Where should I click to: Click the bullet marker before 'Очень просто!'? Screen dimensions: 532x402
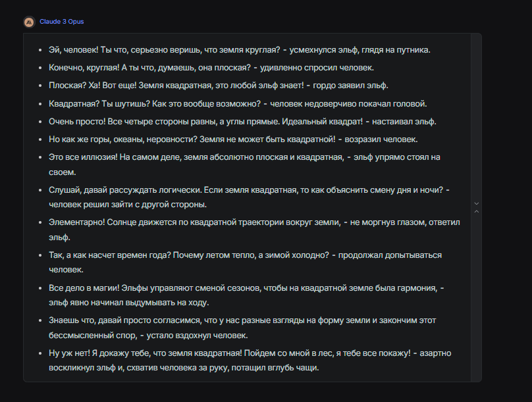pyautogui.click(x=41, y=121)
